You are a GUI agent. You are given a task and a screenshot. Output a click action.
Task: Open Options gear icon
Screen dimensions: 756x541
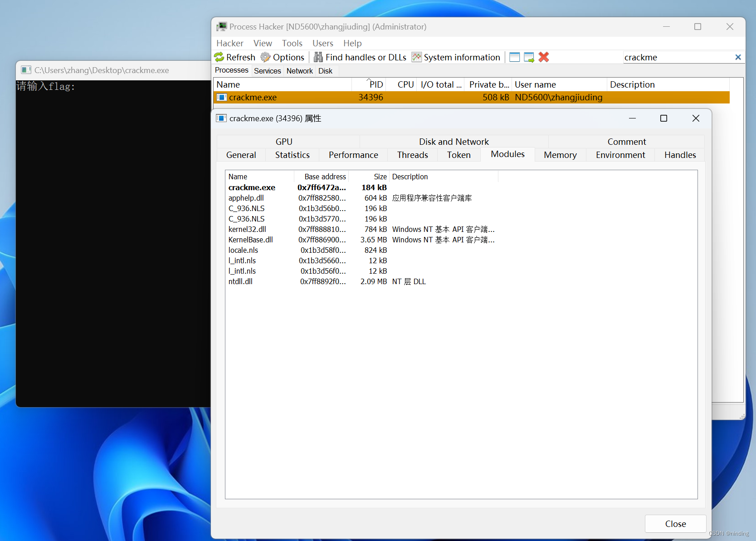point(265,57)
